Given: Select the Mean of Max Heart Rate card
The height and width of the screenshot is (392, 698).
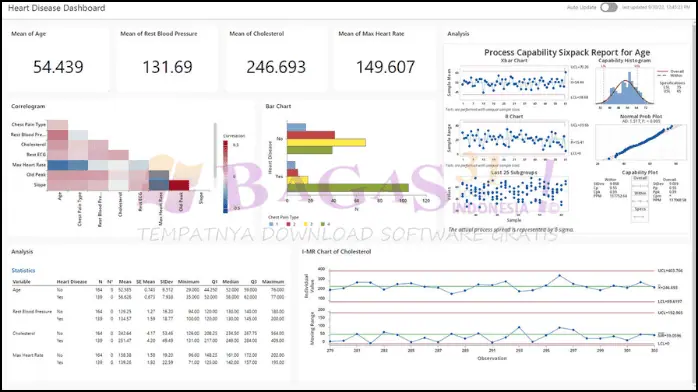Looking at the screenshot, I should (x=386, y=59).
